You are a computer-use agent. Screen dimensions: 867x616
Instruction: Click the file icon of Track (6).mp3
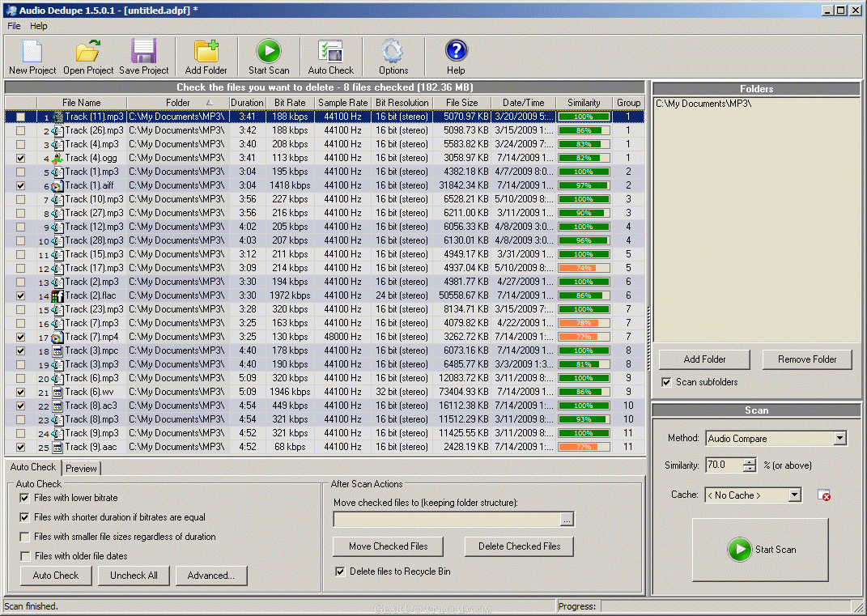tap(57, 378)
